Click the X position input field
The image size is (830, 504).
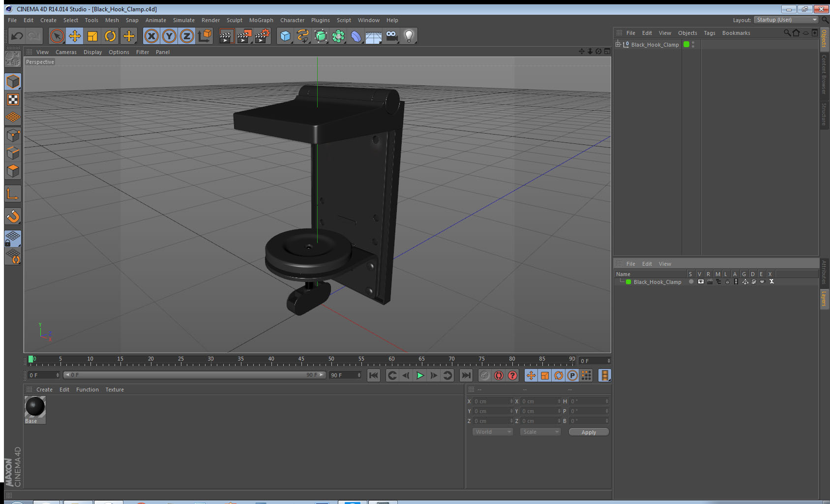coord(493,401)
